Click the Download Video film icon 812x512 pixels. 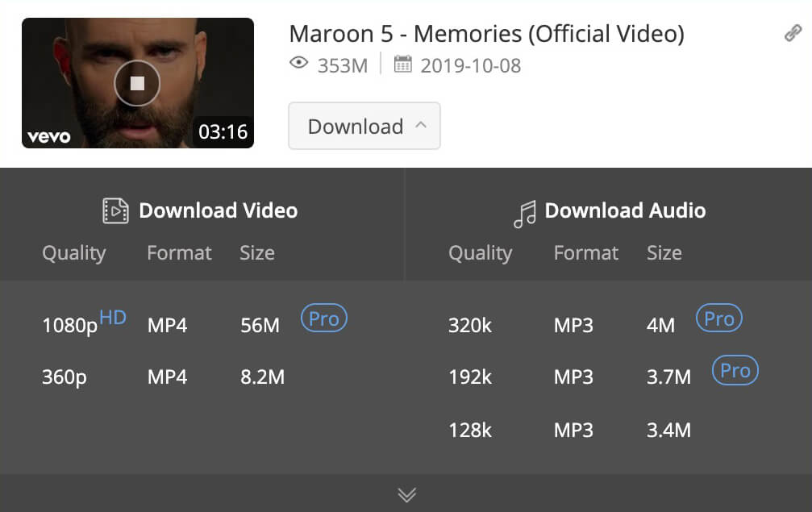tap(116, 211)
